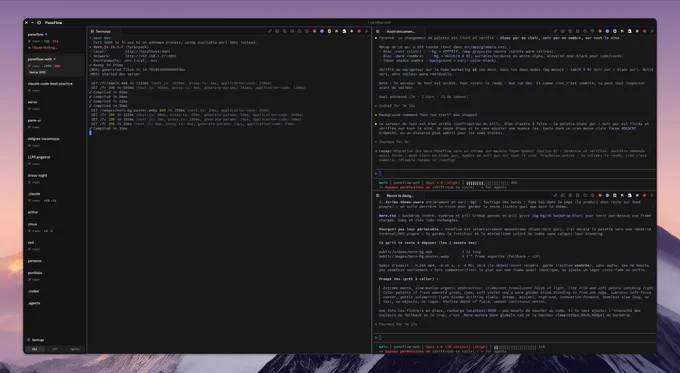
Task: Expand the 'Cooked for 5m 22s' line
Action: point(395,105)
